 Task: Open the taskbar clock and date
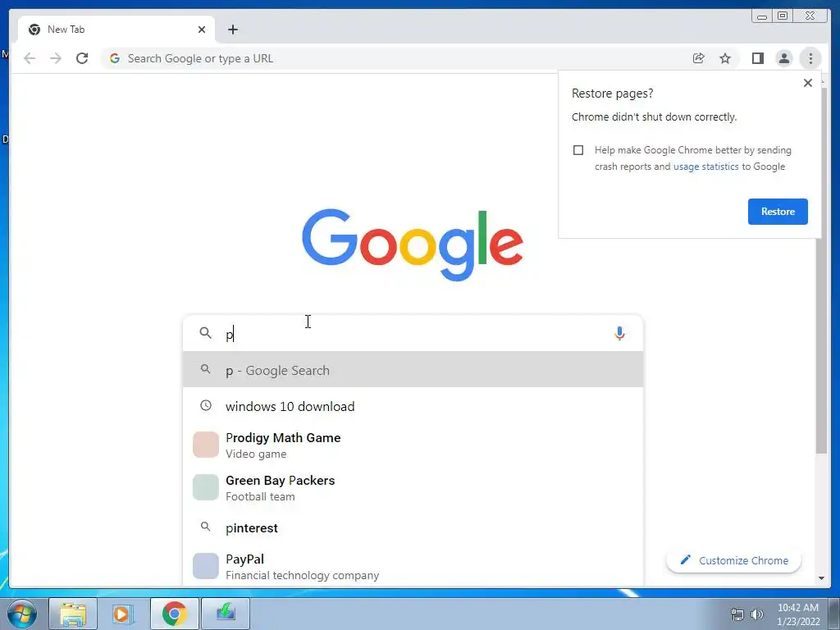(x=798, y=614)
